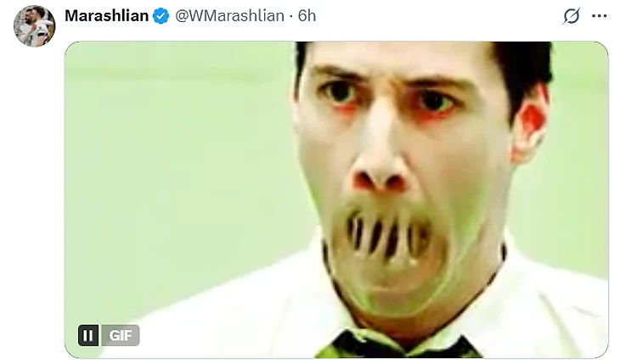
Task: Visit the @WMarashlian handle link
Action: 229,16
